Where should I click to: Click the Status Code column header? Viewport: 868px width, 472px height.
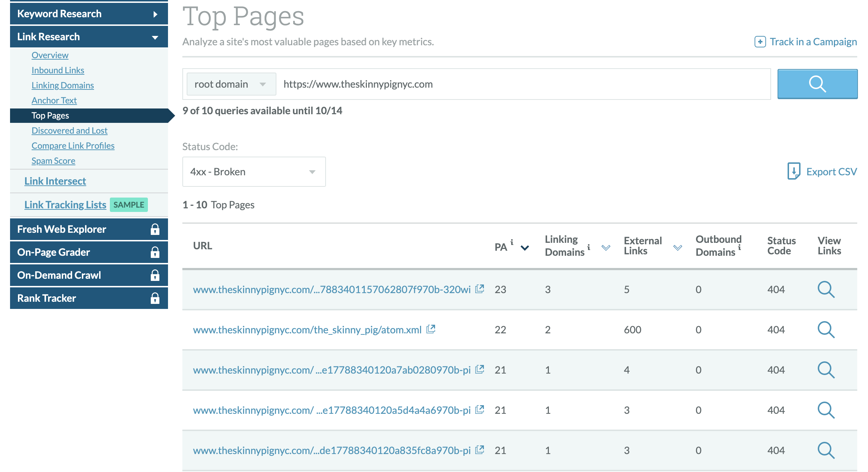[781, 246]
